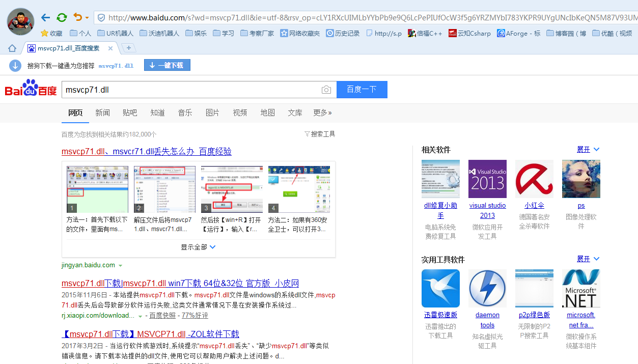The width and height of the screenshot is (638, 364).
Task: Click the home icon left of the tabs
Action: tap(12, 48)
